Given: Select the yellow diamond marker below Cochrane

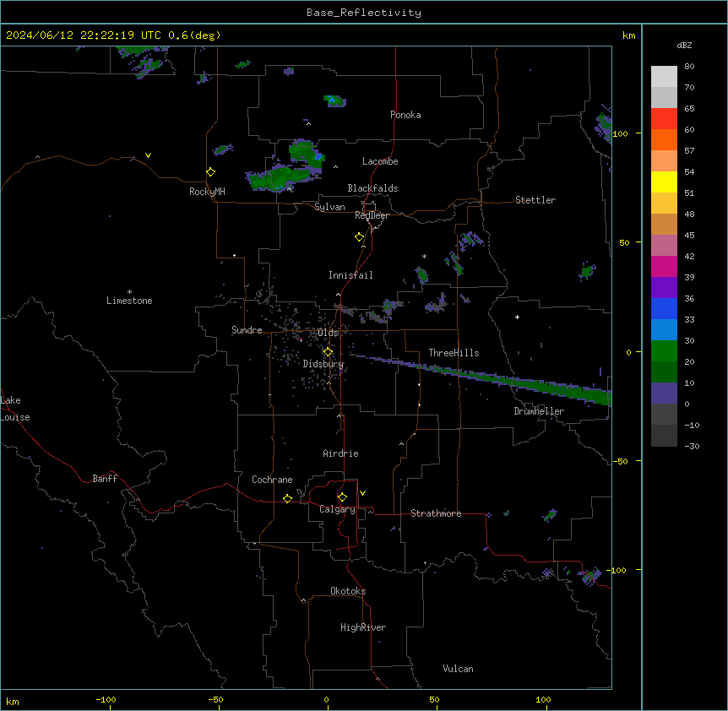Looking at the screenshot, I should (287, 498).
